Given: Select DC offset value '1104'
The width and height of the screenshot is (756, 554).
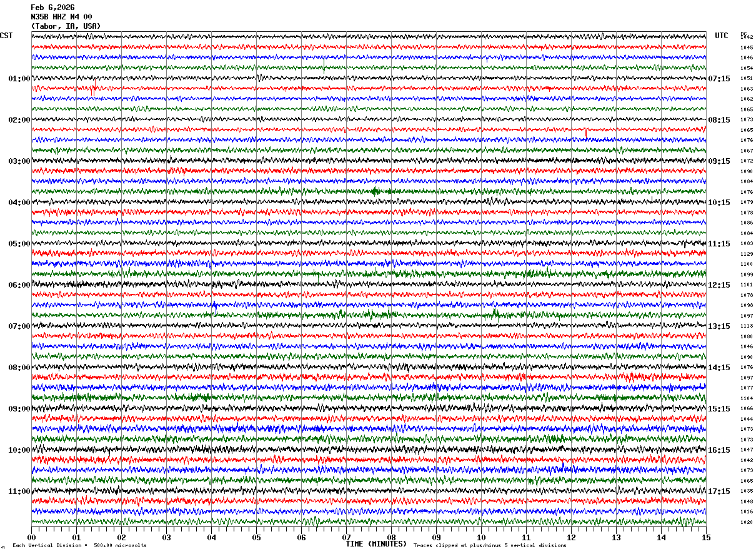Looking at the screenshot, I should coord(747,398).
